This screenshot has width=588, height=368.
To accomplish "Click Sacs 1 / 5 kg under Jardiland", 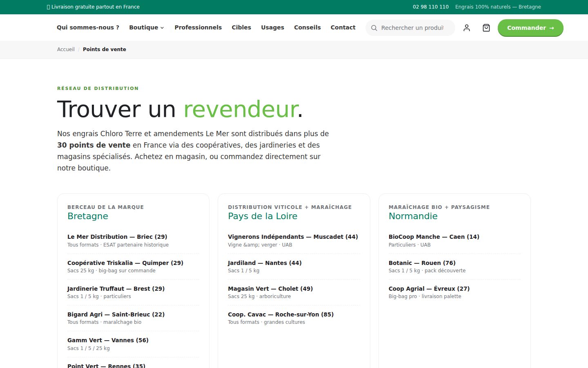I will coord(244,271).
